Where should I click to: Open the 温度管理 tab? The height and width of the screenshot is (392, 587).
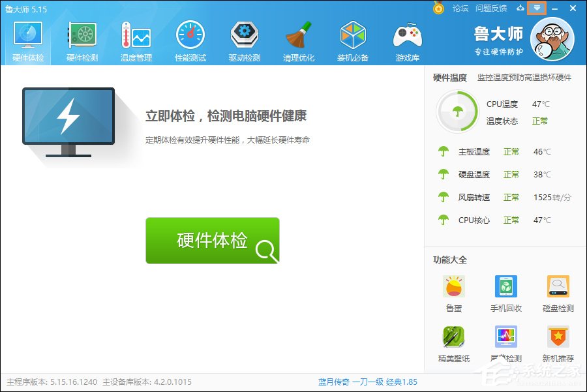135,38
